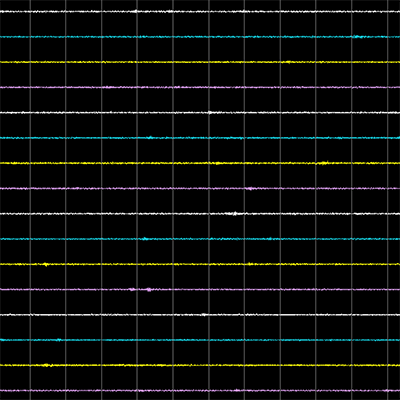Click the bright spike on third white trace
Image resolution: width=400 pixels, height=400 pixels.
235,213
